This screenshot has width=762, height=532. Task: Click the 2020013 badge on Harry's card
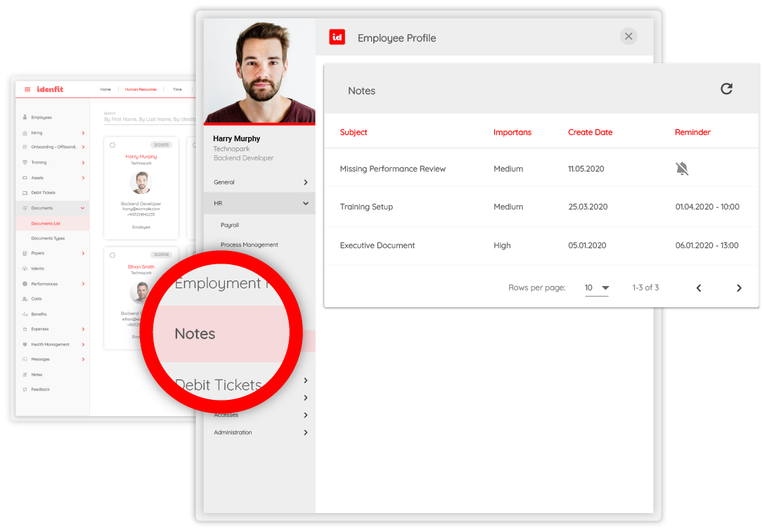click(x=161, y=145)
